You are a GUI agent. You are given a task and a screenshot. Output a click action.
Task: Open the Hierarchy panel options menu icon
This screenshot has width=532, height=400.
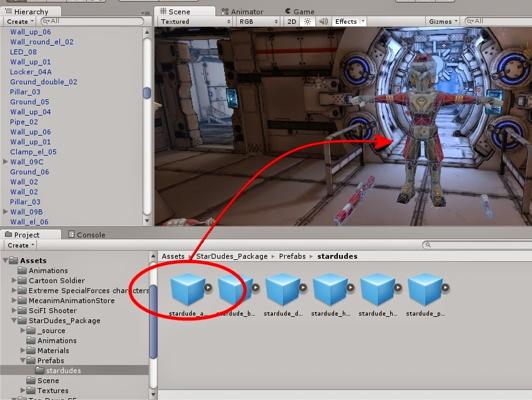[x=146, y=13]
